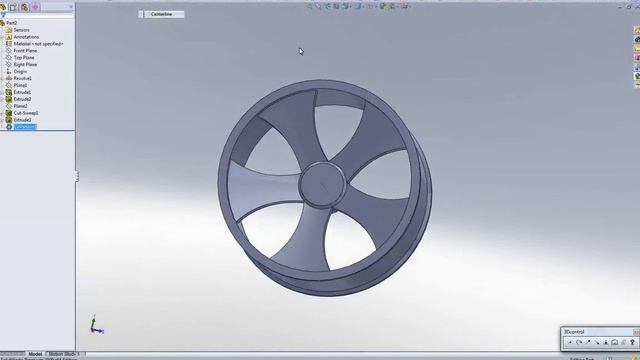Click Zoom to Fit in view toolbar
The image size is (640, 360).
tap(309, 7)
